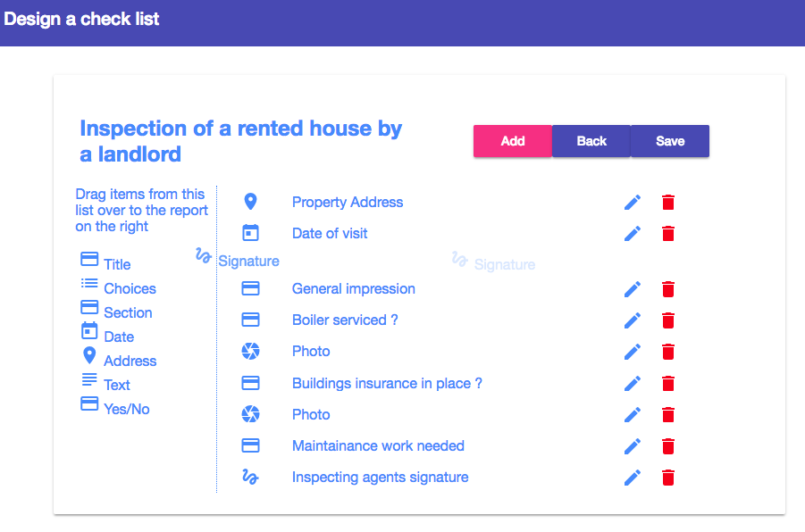Click the Date calendar icon in palette
805x532 pixels.
89,331
